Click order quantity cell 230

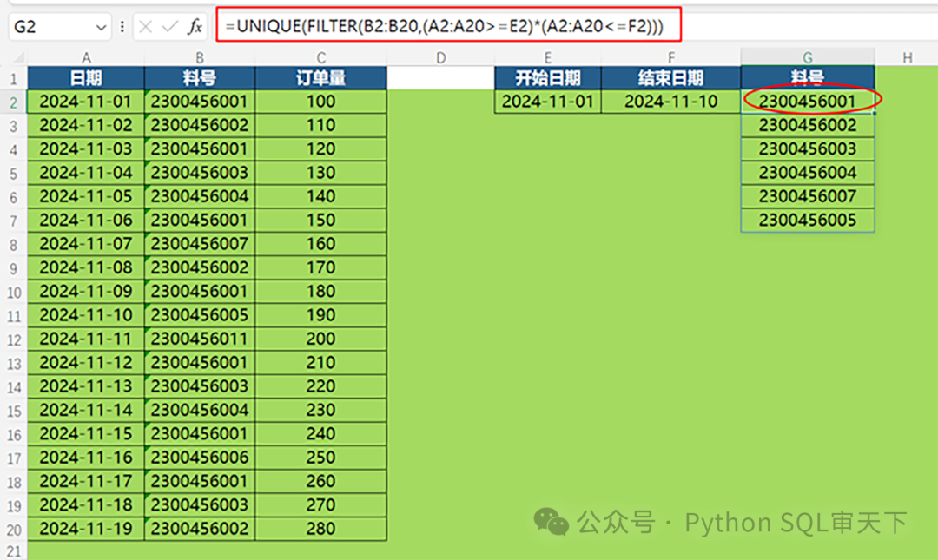tap(321, 410)
